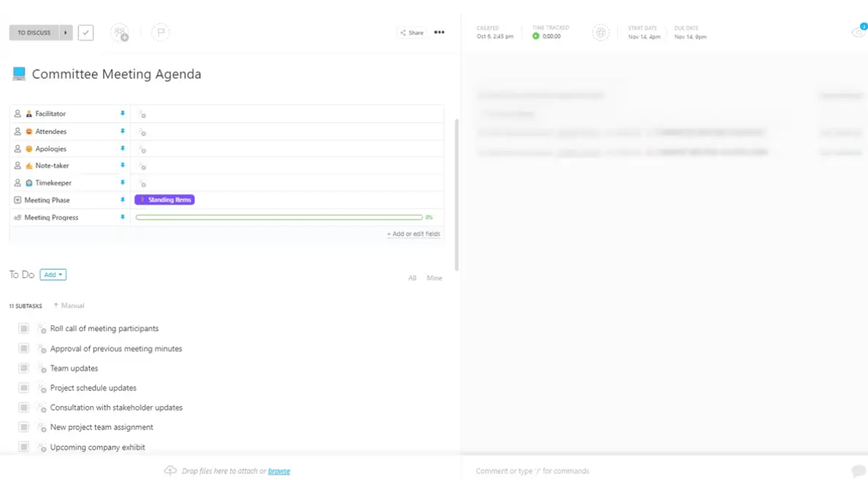
Task: Open Meeting Phase Standing Items dropdown
Action: coord(164,200)
